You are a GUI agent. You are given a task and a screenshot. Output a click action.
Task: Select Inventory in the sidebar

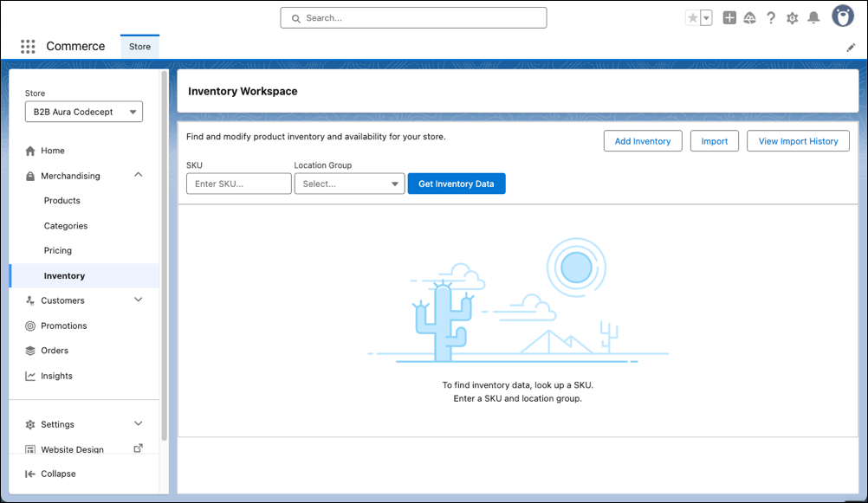(x=84, y=275)
